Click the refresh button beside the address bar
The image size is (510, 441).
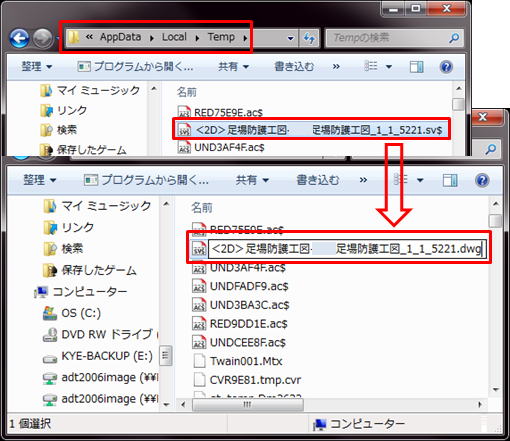point(309,38)
